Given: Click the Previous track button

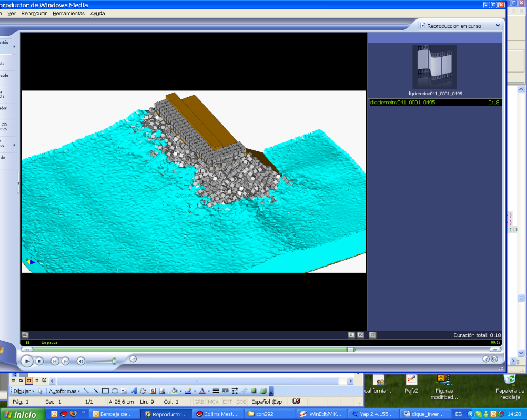Looking at the screenshot, I should click(55, 361).
